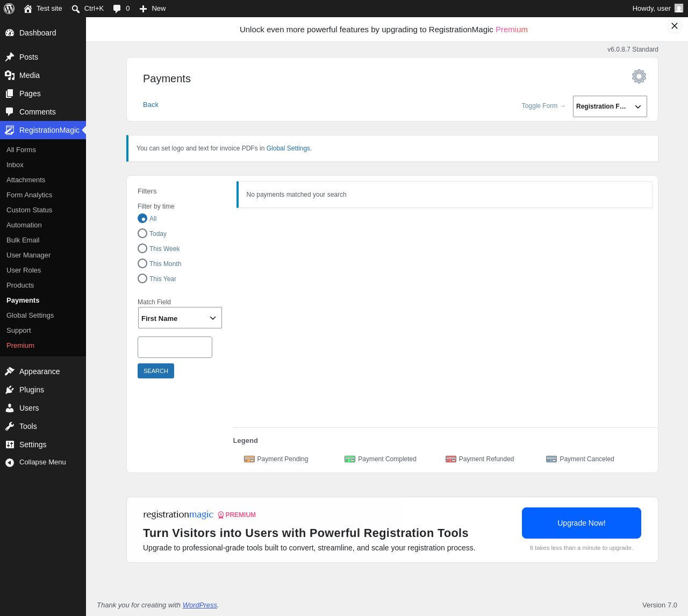Screen dimensions: 688x616
Task: Open the Payments settings gear icon
Action: click(639, 76)
